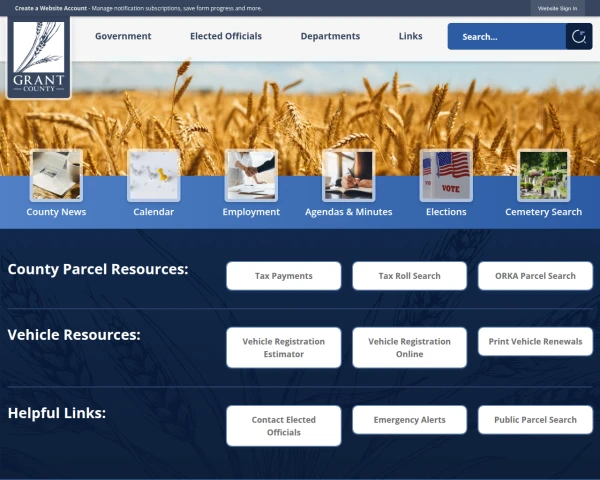Click the County News text link

tap(56, 212)
